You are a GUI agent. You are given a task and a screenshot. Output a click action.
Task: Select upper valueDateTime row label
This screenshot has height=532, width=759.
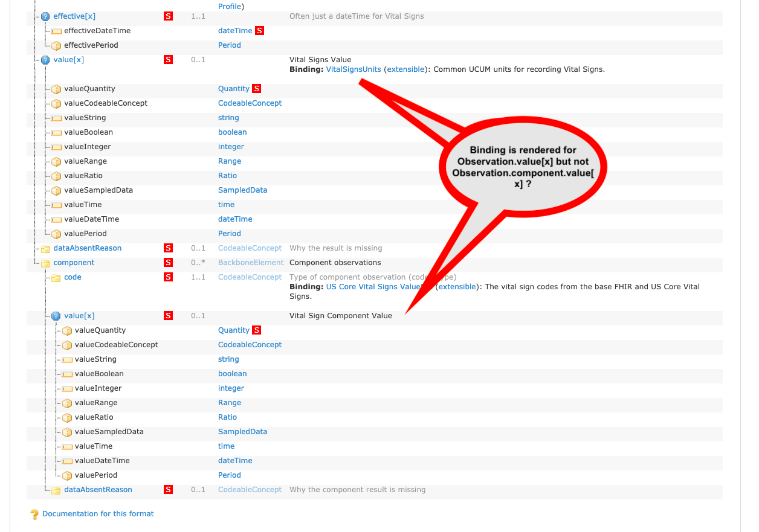pos(92,219)
